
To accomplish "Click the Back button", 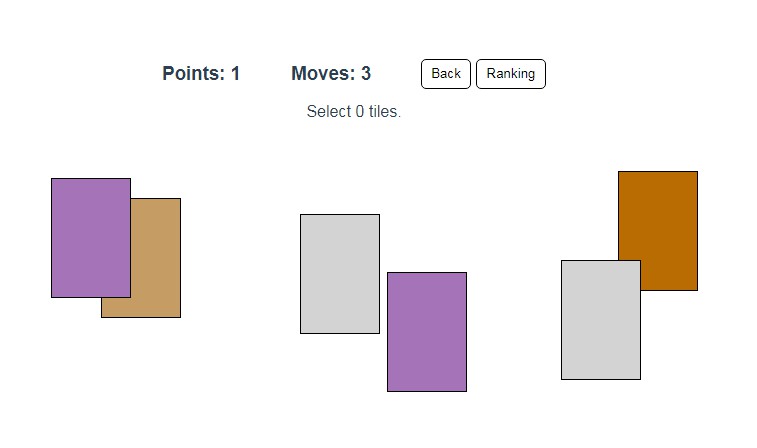I will pyautogui.click(x=446, y=74).
